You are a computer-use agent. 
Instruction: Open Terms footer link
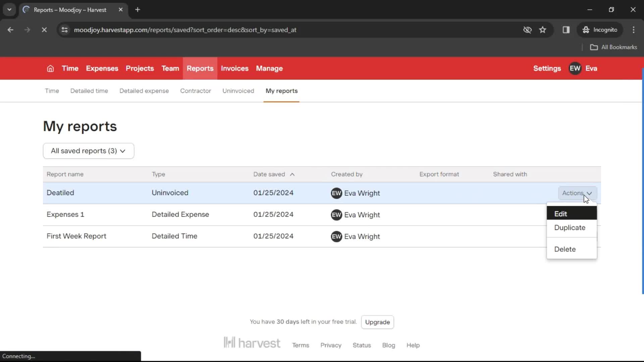301,345
